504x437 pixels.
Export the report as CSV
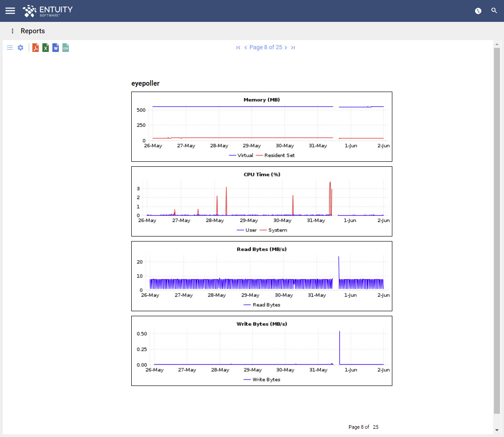tap(66, 47)
